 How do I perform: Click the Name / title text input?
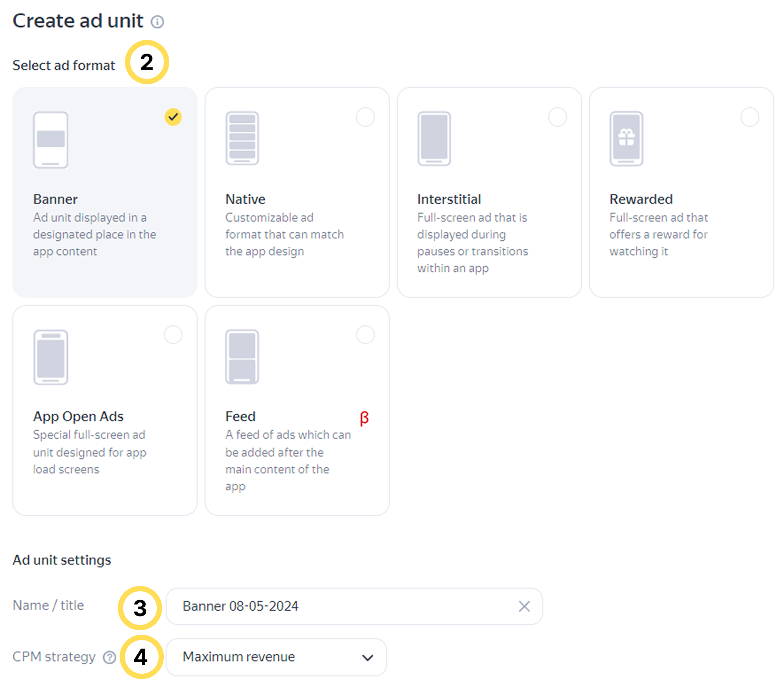click(x=345, y=606)
